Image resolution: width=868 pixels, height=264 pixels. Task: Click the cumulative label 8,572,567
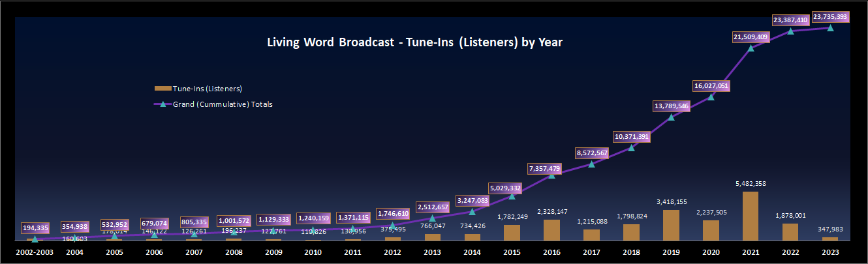pos(591,153)
